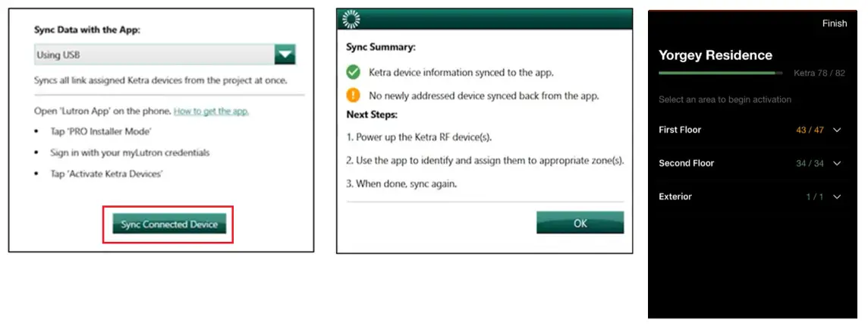The width and height of the screenshot is (868, 326).
Task: Click the Ketra activation progress bar
Action: click(x=720, y=73)
